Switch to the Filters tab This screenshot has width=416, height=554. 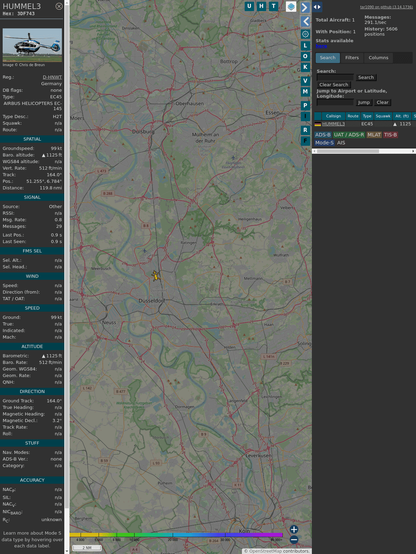[352, 58]
